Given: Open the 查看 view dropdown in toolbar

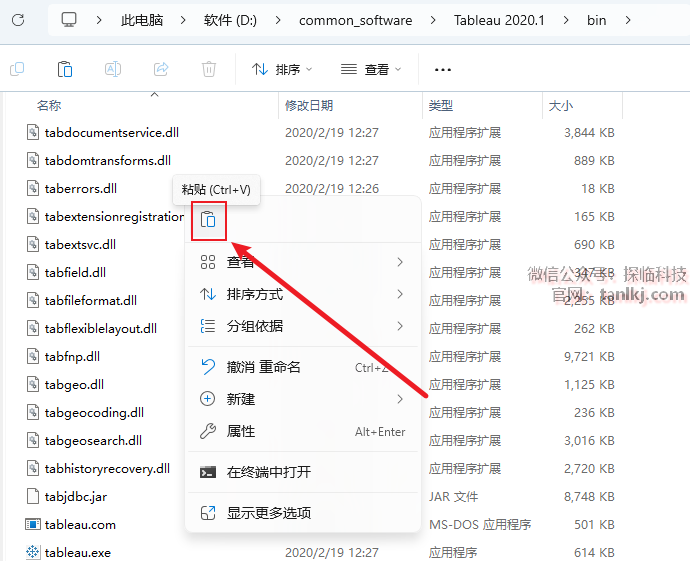Looking at the screenshot, I should pyautogui.click(x=371, y=70).
